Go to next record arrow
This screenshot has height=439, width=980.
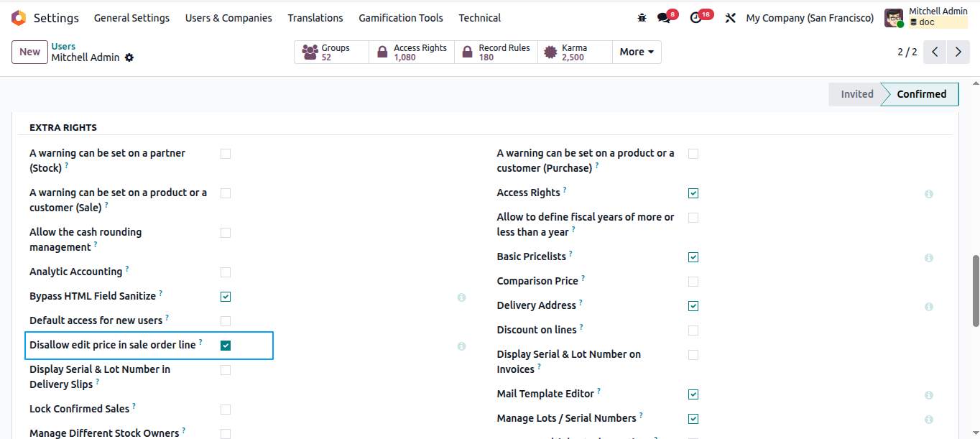pos(958,52)
